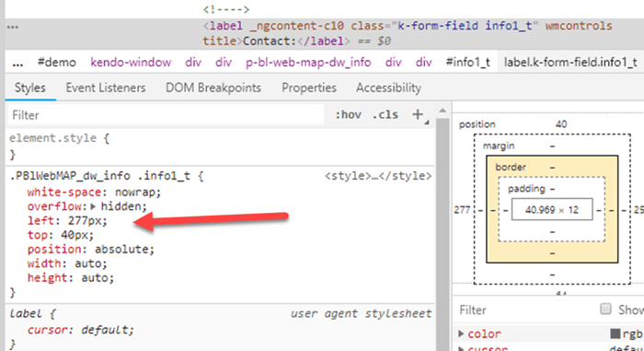Toggle the :hov element state button

(348, 115)
